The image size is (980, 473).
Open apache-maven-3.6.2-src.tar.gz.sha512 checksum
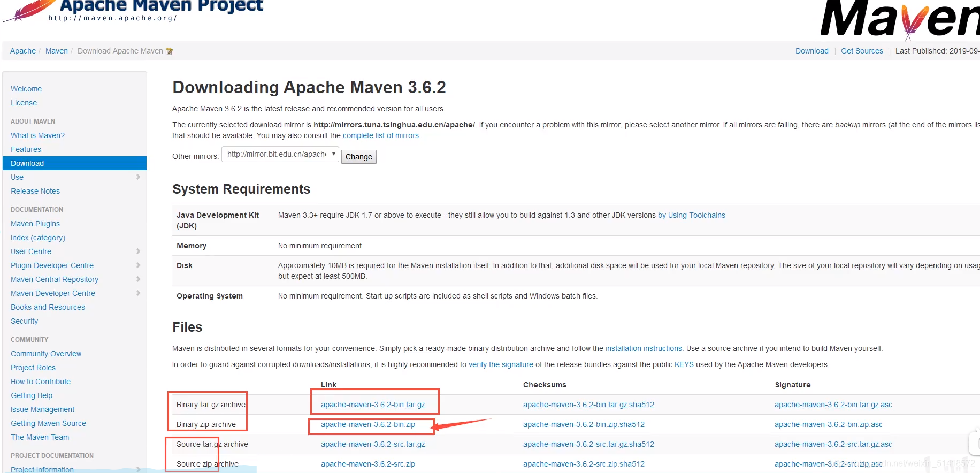pyautogui.click(x=588, y=444)
